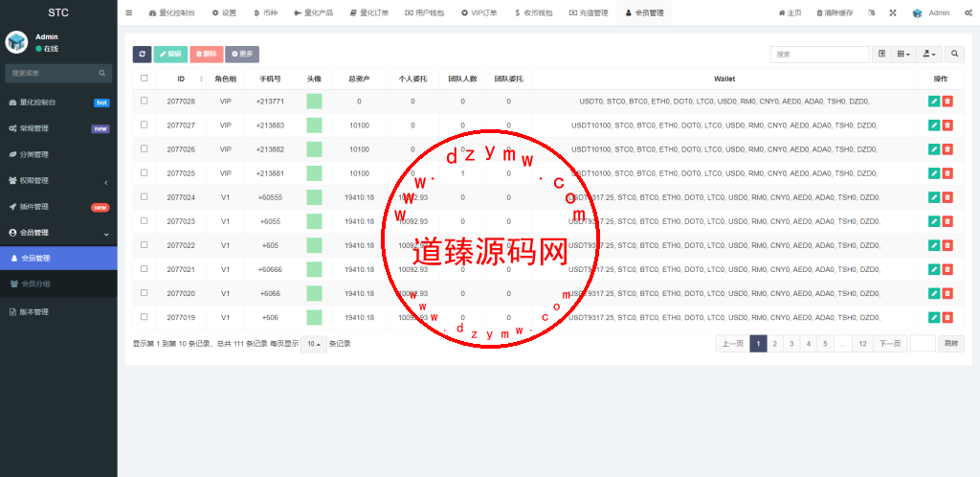Check the row checkbox for 2077023

click(x=145, y=220)
